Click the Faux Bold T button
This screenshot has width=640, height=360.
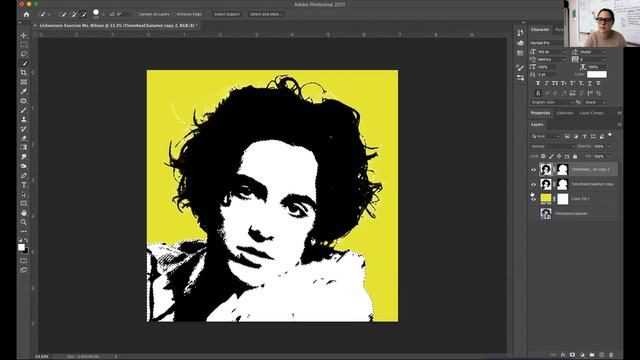pos(538,83)
